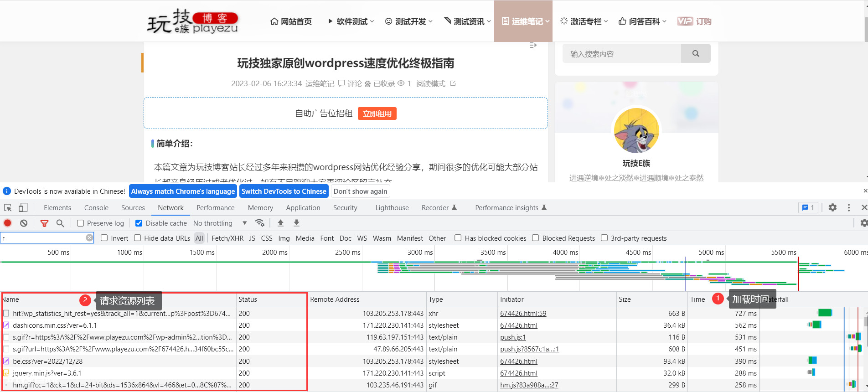The height and width of the screenshot is (392, 868).
Task: Close the DevTools panel
Action: 864,207
